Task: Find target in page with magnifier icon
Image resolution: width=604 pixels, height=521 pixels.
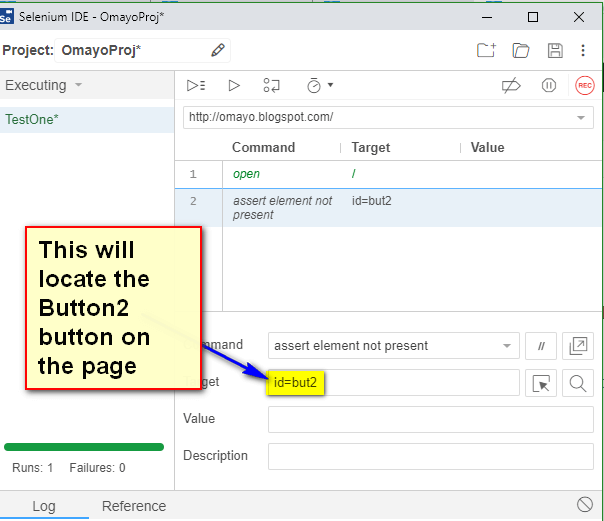Action: (578, 383)
